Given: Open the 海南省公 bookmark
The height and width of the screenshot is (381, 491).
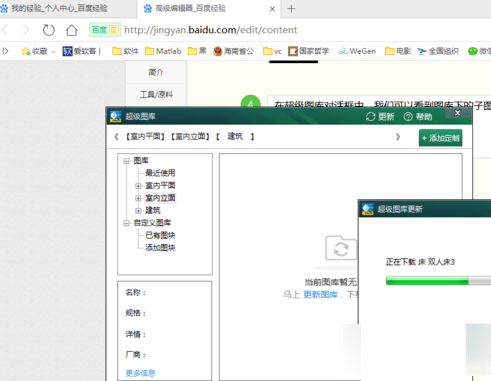Looking at the screenshot, I should point(234,51).
